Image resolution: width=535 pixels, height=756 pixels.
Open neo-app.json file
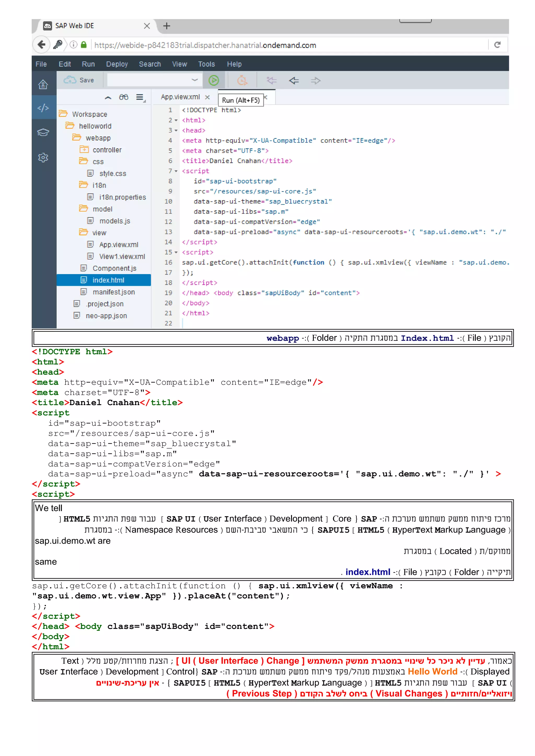(x=106, y=316)
